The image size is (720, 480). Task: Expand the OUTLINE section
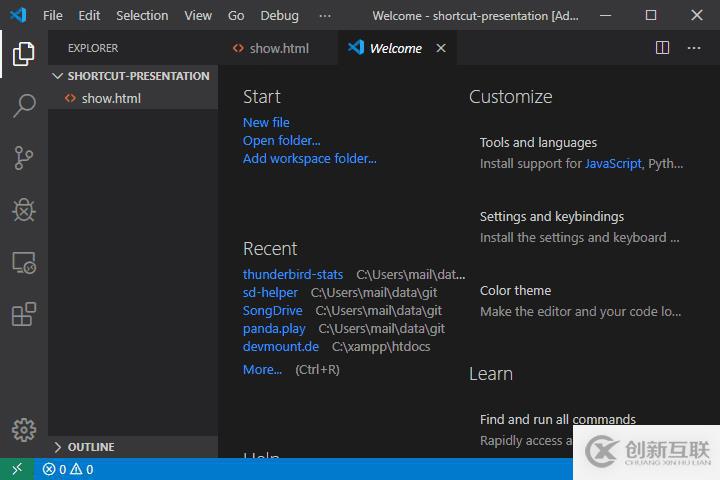click(133, 447)
